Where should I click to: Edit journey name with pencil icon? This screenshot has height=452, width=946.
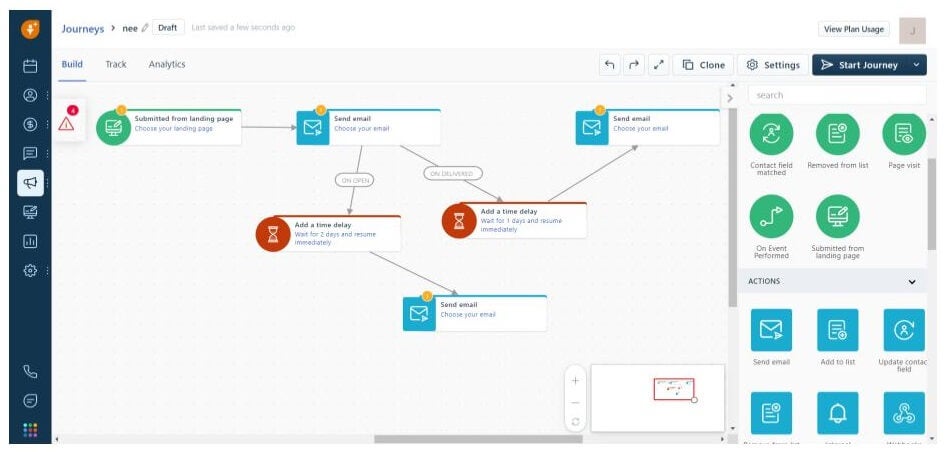coord(145,28)
